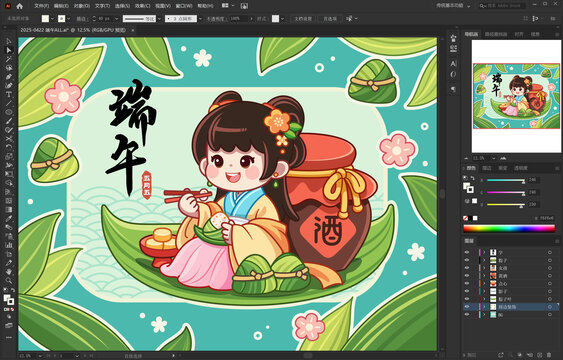Viewport: 563px width, 360px height.
Task: Open the 效果(C) menu
Action: [x=143, y=6]
